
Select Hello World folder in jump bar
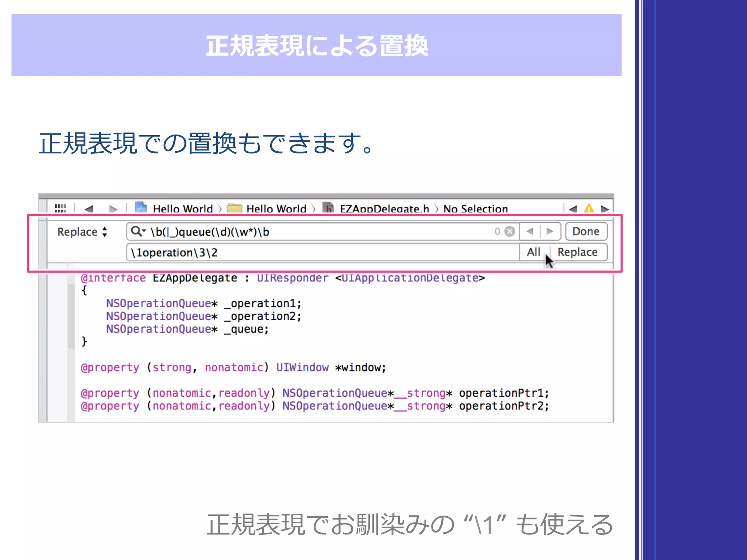(x=267, y=209)
